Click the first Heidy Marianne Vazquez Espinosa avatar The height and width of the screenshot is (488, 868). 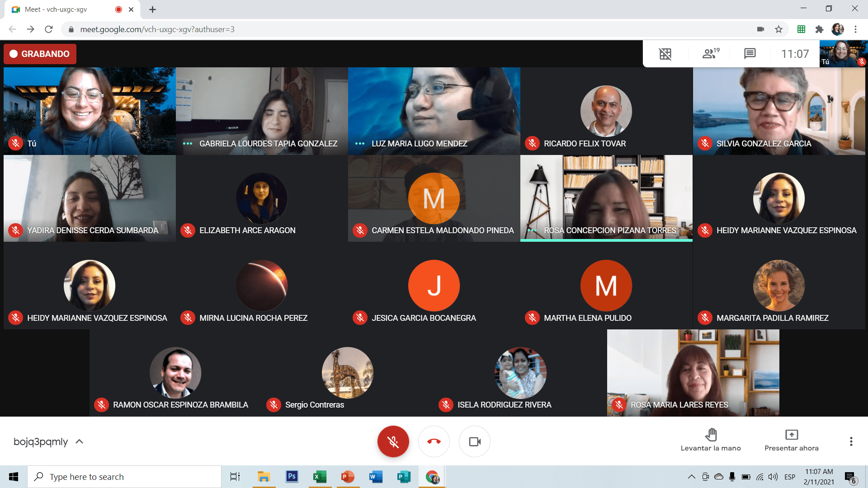click(x=778, y=198)
